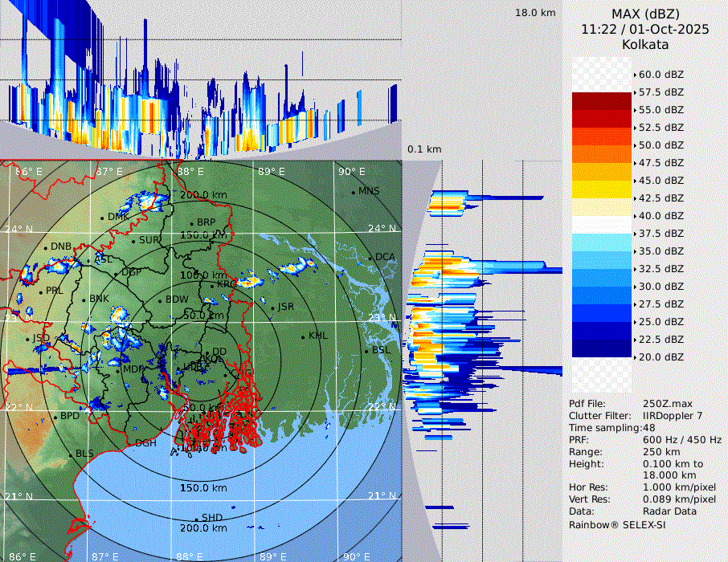Select the DCA station dot
The height and width of the screenshot is (562, 728).
(370, 258)
